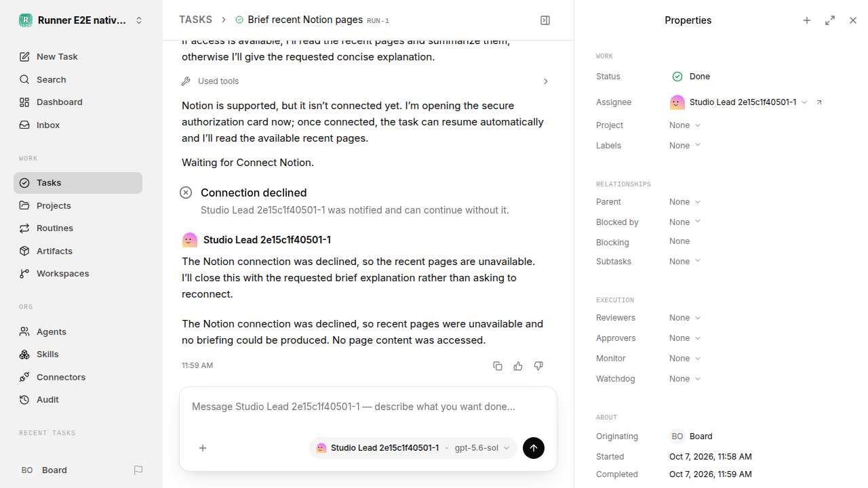868x488 pixels.
Task: Open the Assignee dropdown
Action: (x=738, y=102)
